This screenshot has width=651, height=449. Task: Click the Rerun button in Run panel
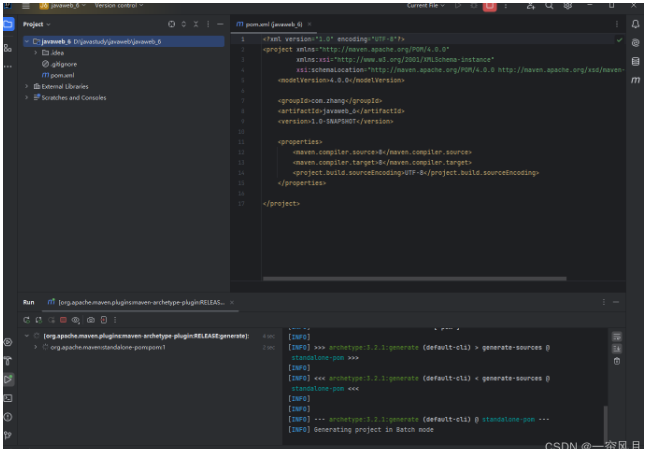pos(27,320)
